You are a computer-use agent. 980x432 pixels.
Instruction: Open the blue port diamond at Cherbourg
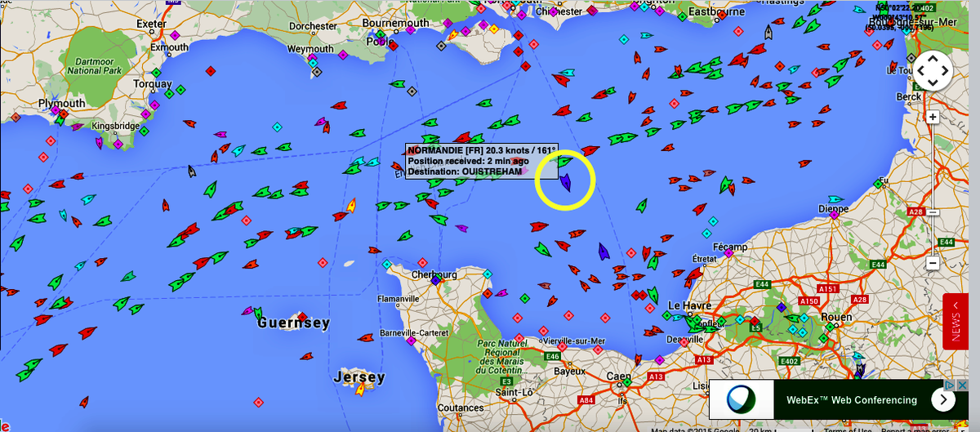click(x=436, y=280)
